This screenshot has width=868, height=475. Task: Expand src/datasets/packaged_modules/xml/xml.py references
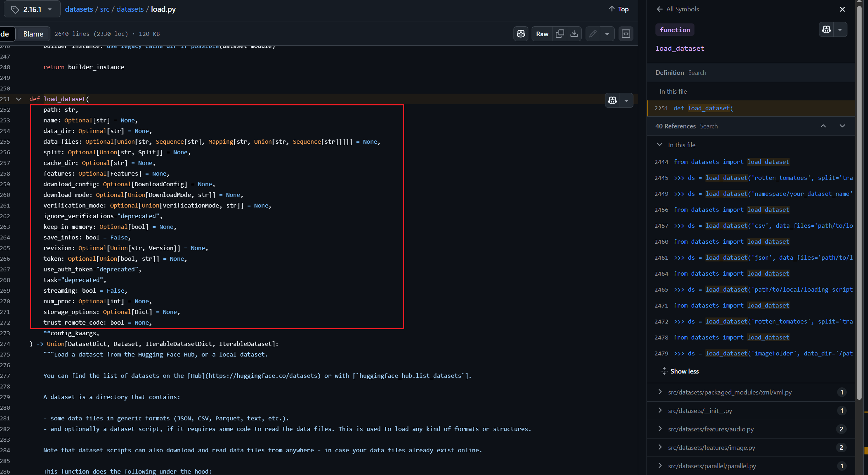pos(660,392)
